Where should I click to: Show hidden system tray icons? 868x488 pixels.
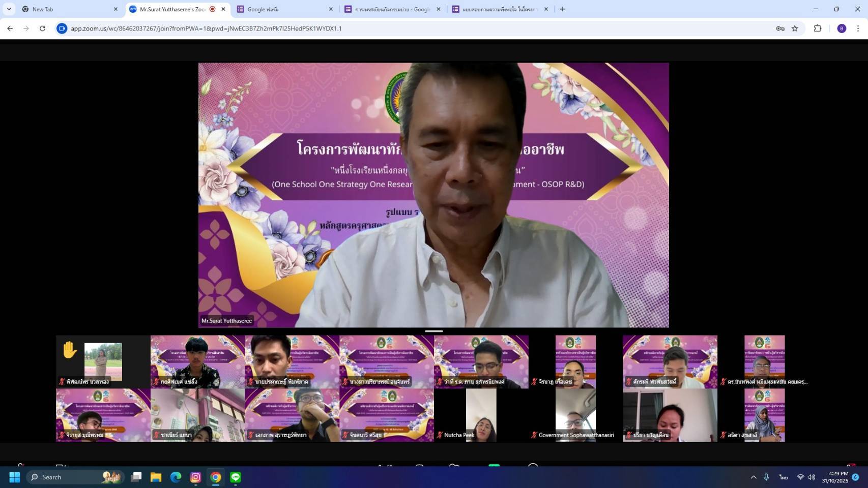click(754, 477)
